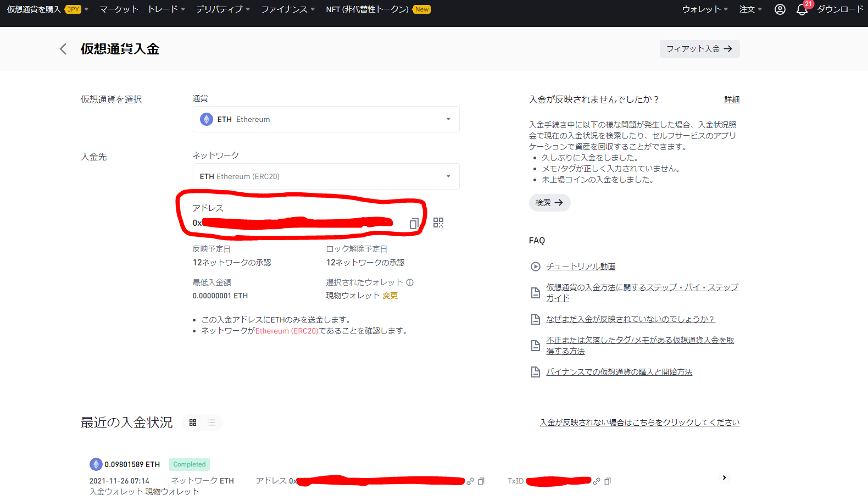Open なぜまだ入金が反映されていないのでしょうか link
Screen dimensions: 868x500
coord(631,319)
